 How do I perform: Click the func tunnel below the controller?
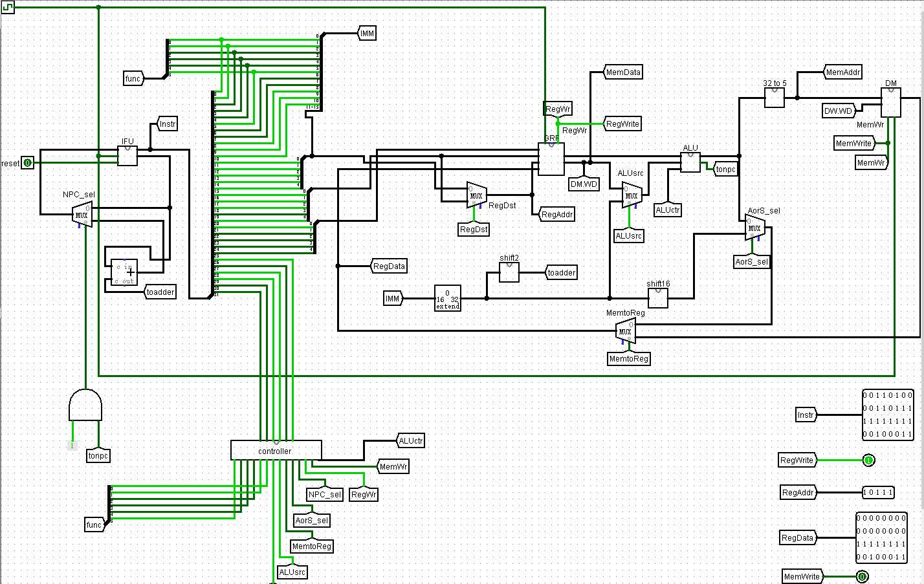click(x=94, y=525)
